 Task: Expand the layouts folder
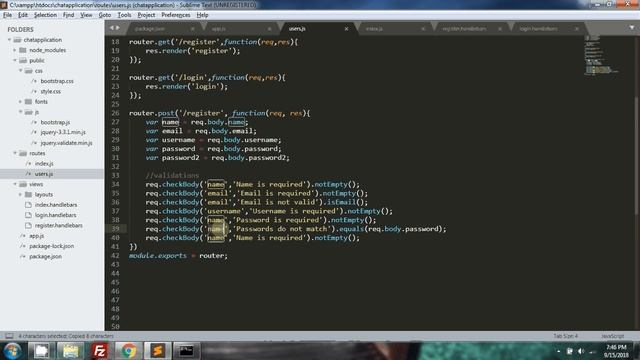tap(20, 195)
